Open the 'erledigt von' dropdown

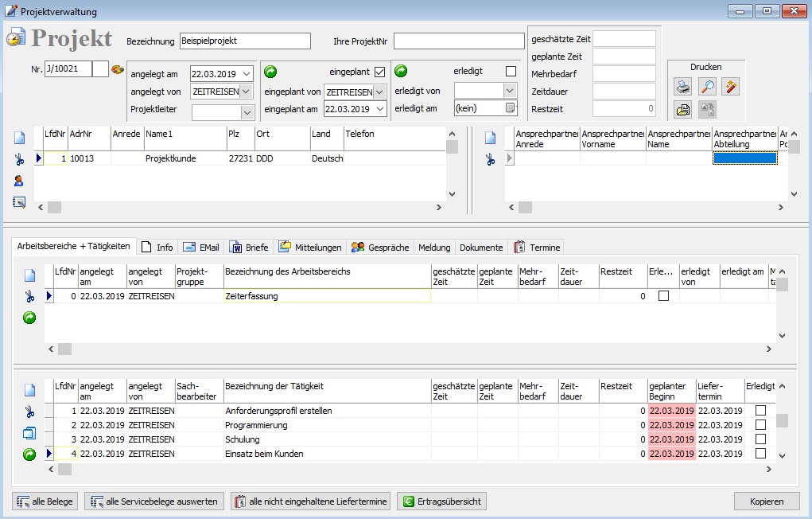coord(510,91)
